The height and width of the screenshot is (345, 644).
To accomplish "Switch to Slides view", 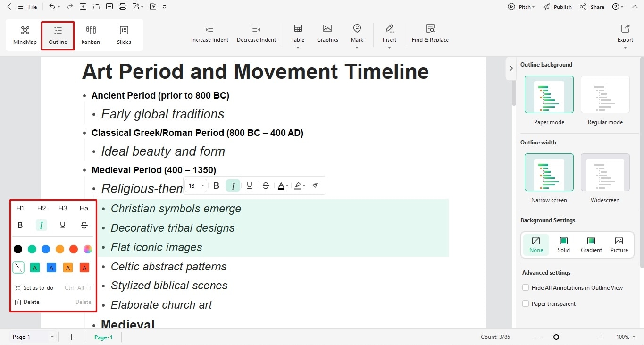I will tap(124, 35).
